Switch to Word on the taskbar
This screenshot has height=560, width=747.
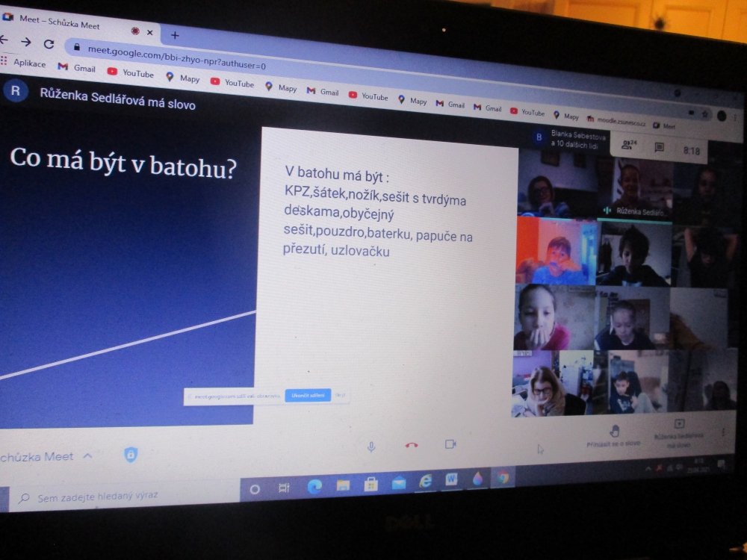(x=451, y=479)
